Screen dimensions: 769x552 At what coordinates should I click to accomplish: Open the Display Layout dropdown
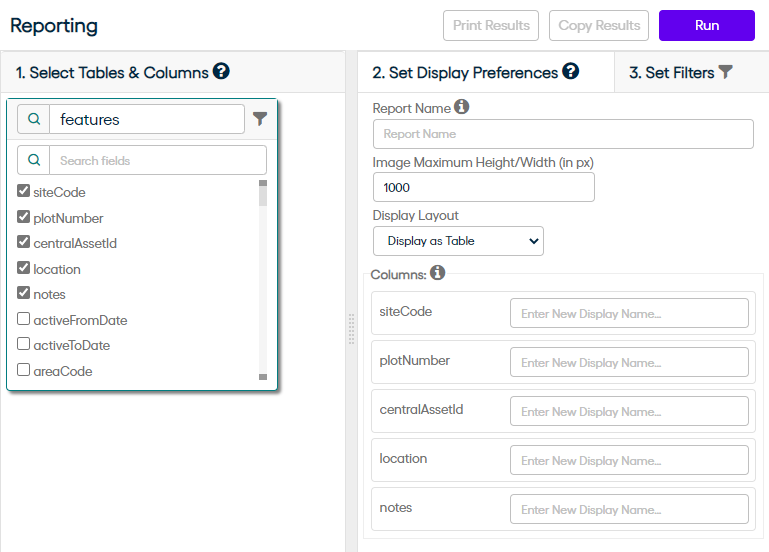pos(458,241)
